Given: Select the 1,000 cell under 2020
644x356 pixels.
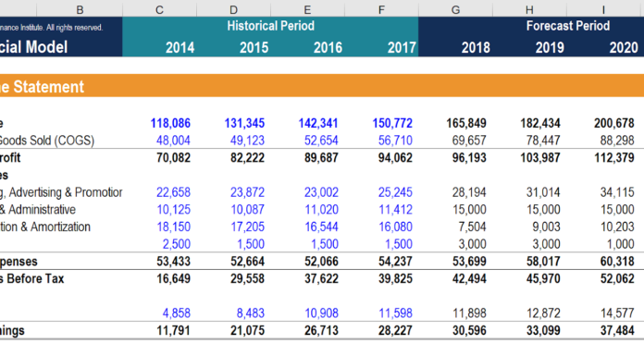Looking at the screenshot, I should point(620,244).
